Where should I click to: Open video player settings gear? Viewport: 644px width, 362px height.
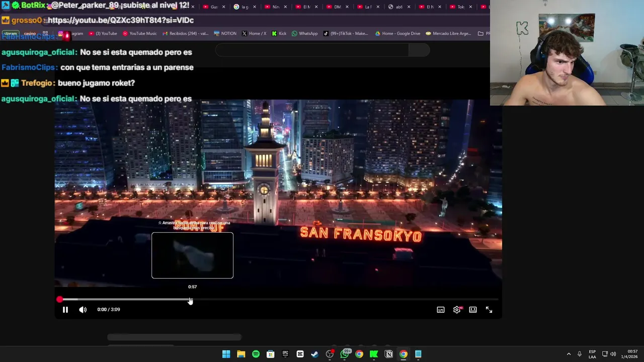coord(457,310)
